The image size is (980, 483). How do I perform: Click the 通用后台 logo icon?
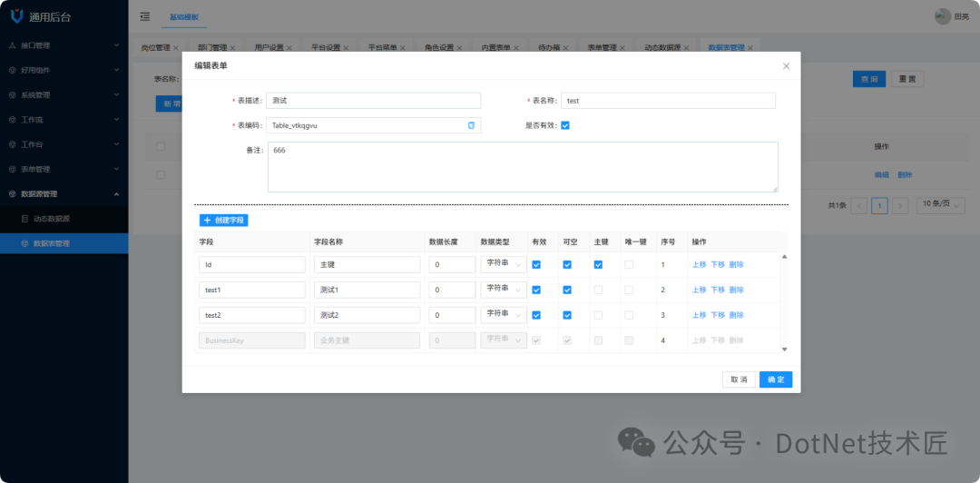point(16,16)
